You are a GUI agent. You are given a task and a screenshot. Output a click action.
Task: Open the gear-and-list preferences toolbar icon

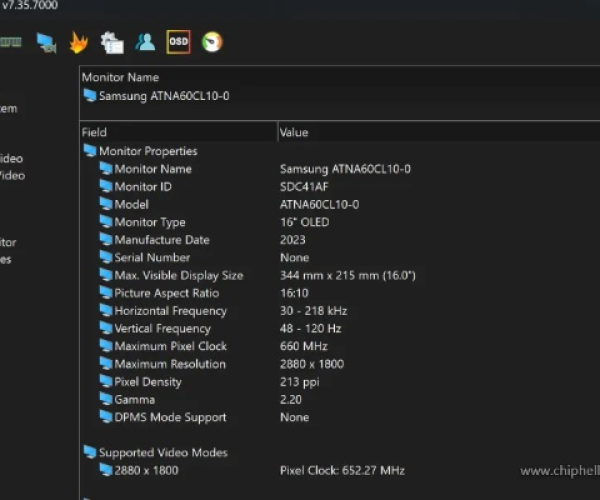pos(112,42)
